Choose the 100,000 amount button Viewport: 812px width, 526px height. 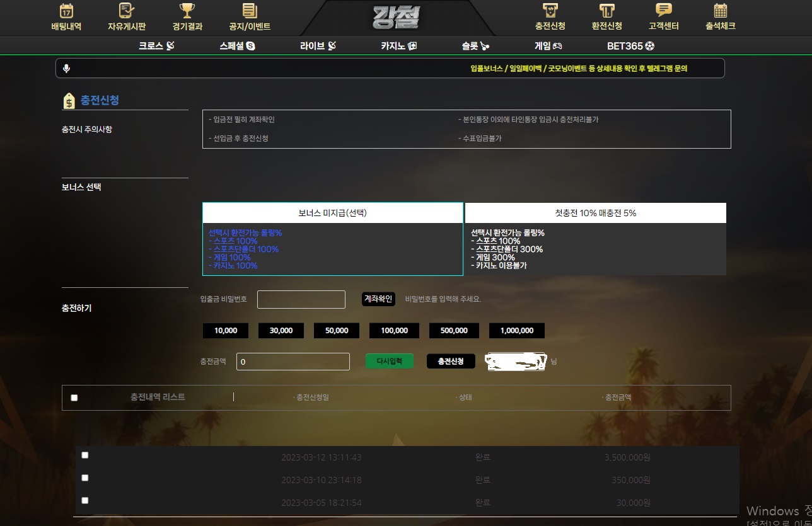coord(394,331)
